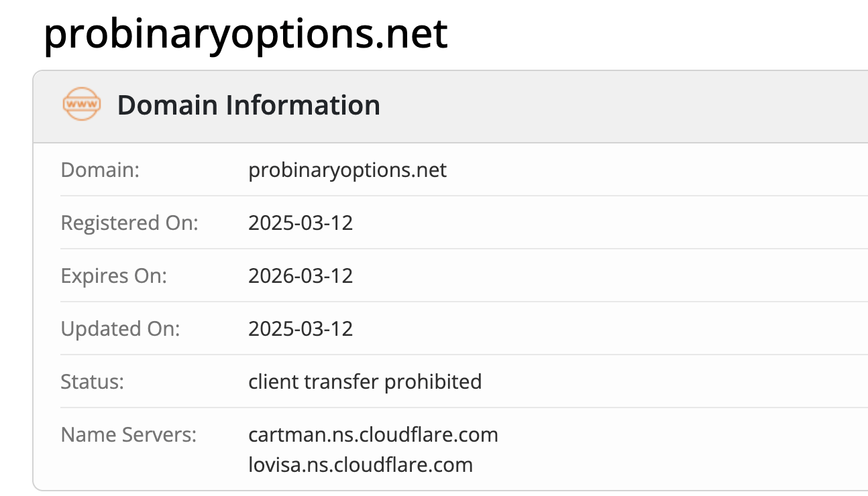The image size is (868, 496).
Task: Click the lovisa.ns.cloudflare.com name server
Action: (x=360, y=464)
